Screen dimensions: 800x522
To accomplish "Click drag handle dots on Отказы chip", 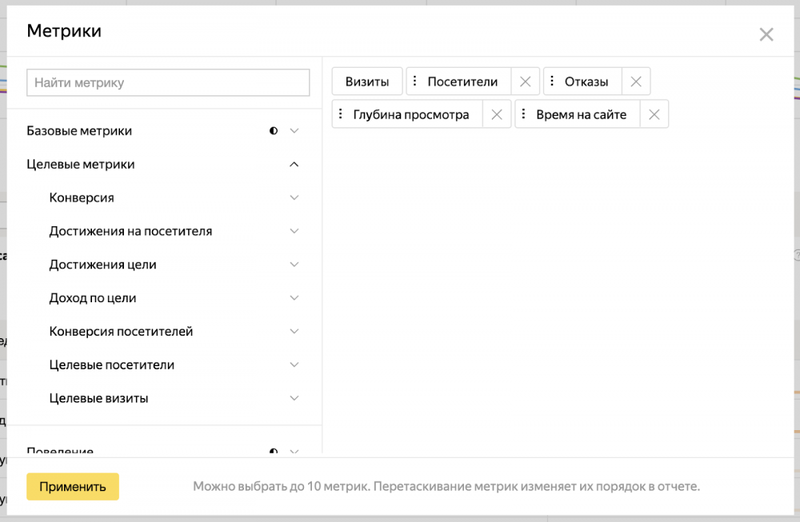I will click(552, 81).
